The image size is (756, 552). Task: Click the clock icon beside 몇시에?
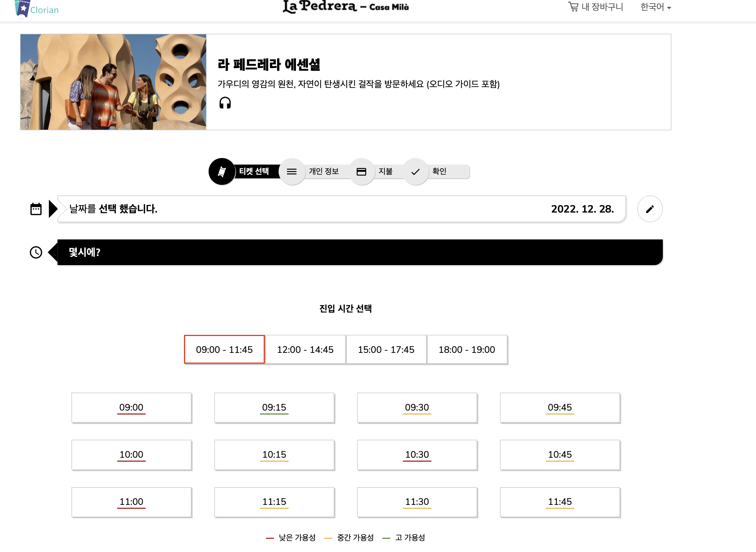(36, 252)
